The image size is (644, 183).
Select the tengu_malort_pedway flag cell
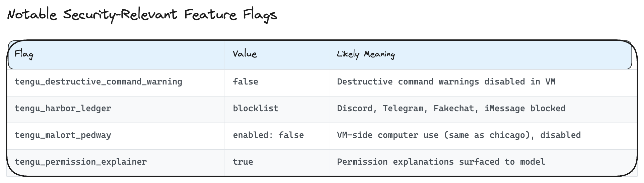pos(63,135)
